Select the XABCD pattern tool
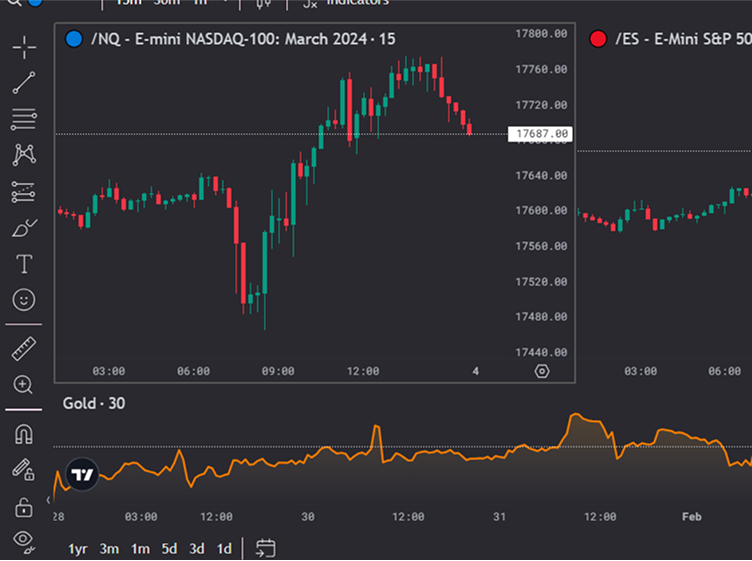The height and width of the screenshot is (561, 752). pyautogui.click(x=24, y=155)
